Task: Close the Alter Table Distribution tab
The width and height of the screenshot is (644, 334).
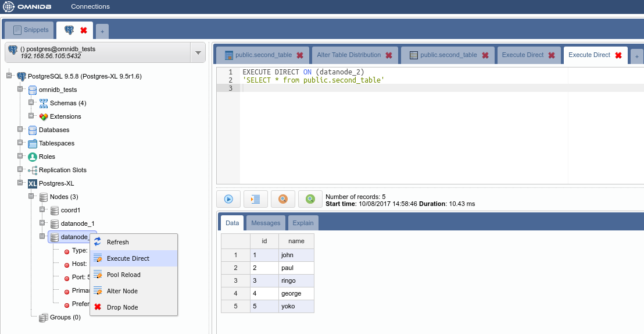Action: coord(388,55)
